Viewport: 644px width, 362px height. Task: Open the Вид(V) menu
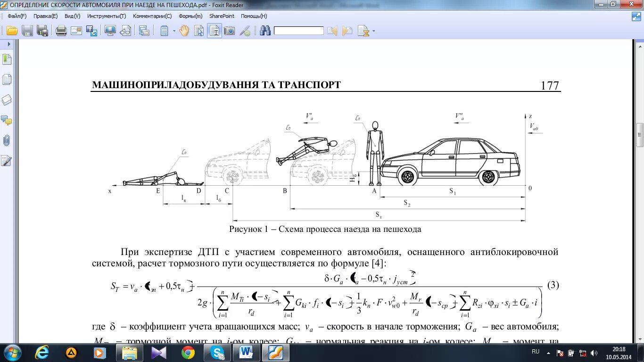click(73, 16)
